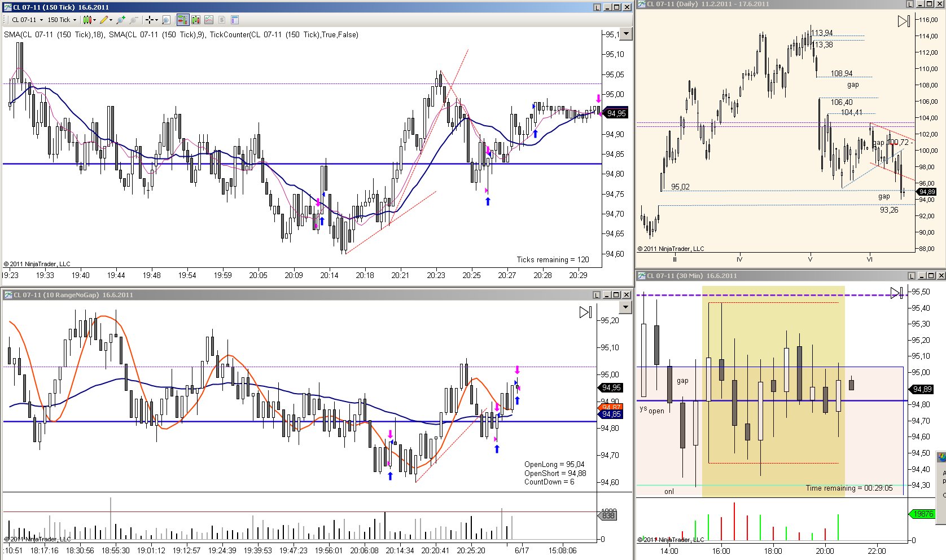Screen dimensions: 946x560
Task: Click the 94,89 price marker in 30 Min chart
Action: (921, 389)
